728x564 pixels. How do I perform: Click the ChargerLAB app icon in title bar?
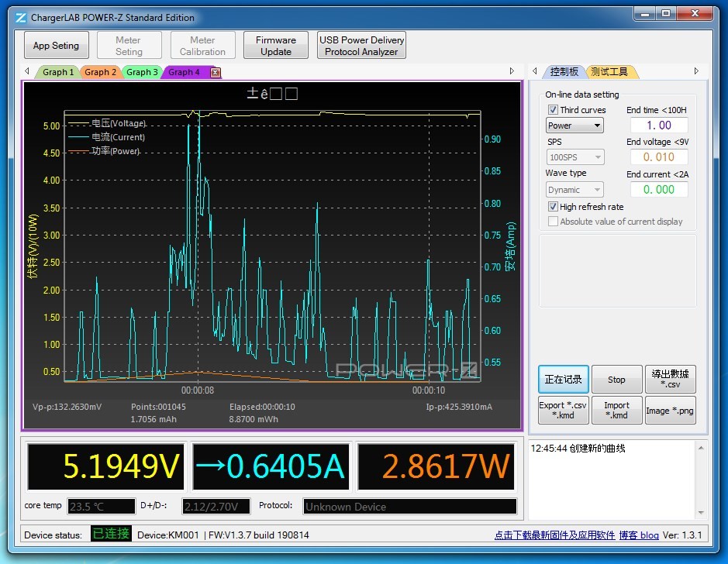[21, 17]
